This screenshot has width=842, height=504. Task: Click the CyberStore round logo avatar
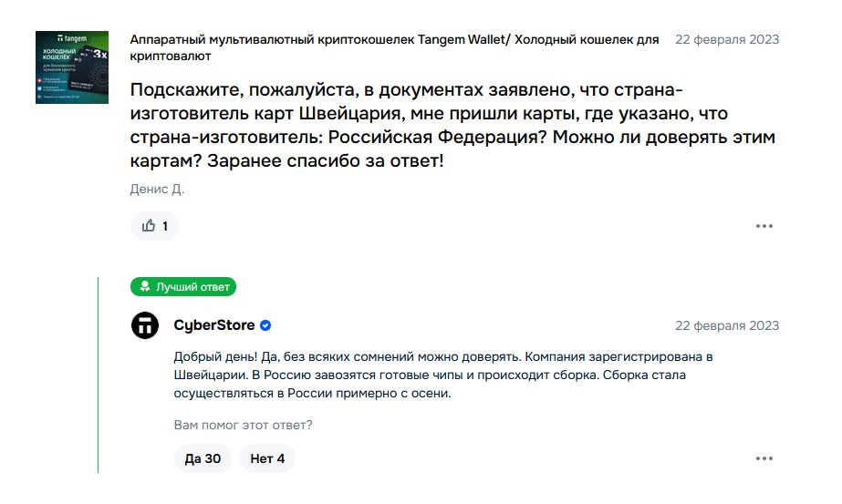[145, 325]
